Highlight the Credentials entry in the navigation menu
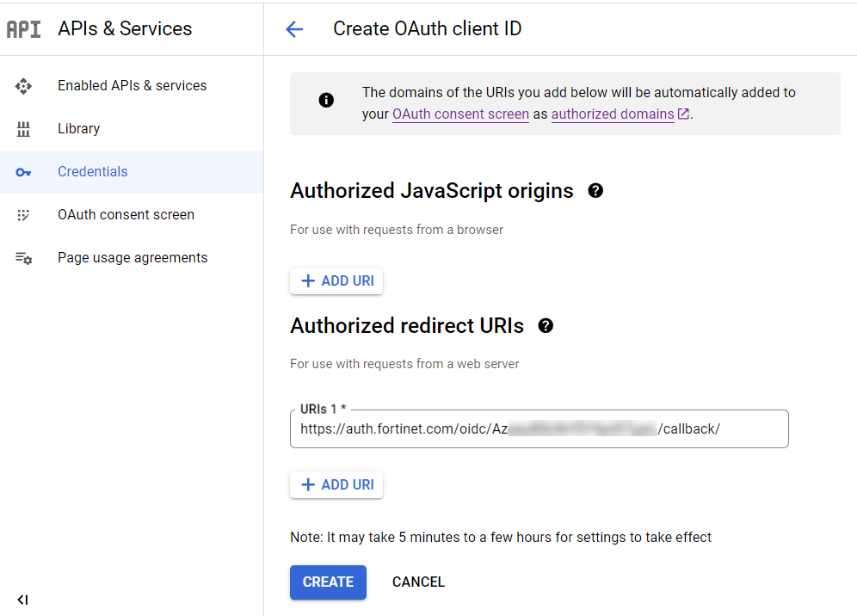The height and width of the screenshot is (616, 857). pos(93,171)
